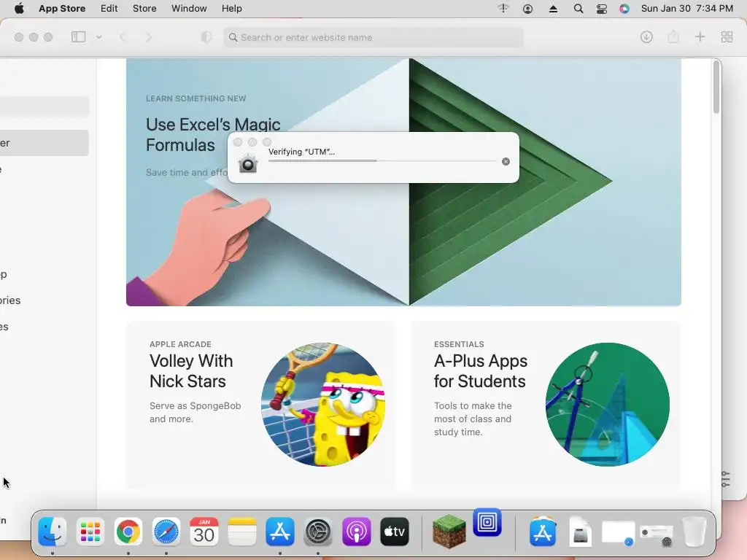Viewport: 747px width, 560px height.
Task: Activate Siri from the menu bar
Action: point(624,9)
